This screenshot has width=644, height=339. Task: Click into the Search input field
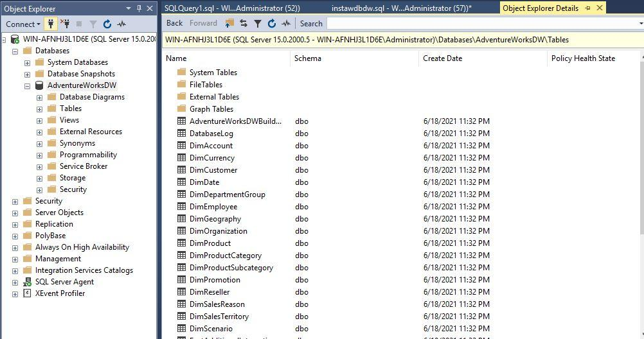tap(483, 24)
